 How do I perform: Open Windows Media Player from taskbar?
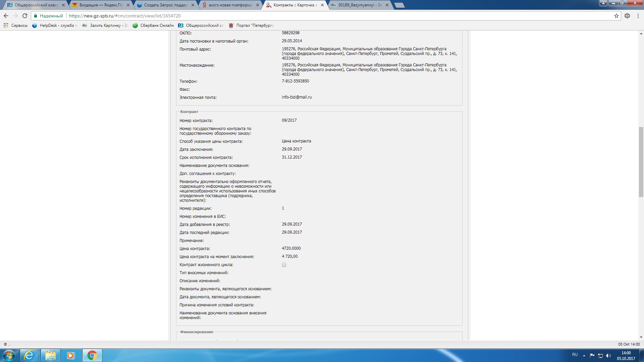coord(70,355)
